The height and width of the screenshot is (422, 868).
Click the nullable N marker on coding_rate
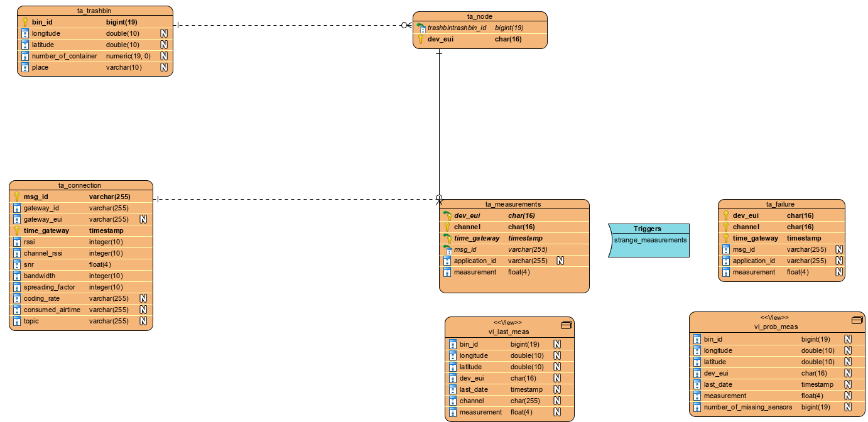(143, 298)
